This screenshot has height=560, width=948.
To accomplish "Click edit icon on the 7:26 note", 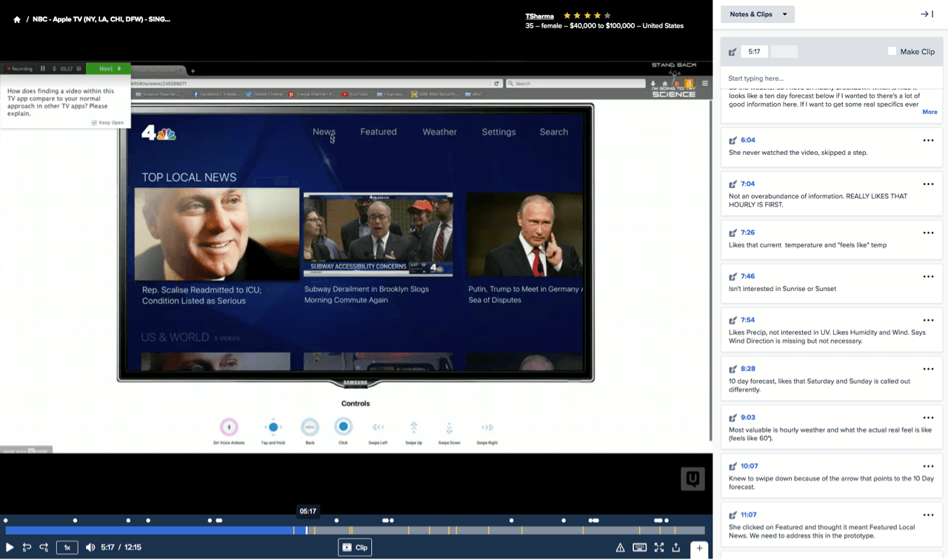I will 732,233.
